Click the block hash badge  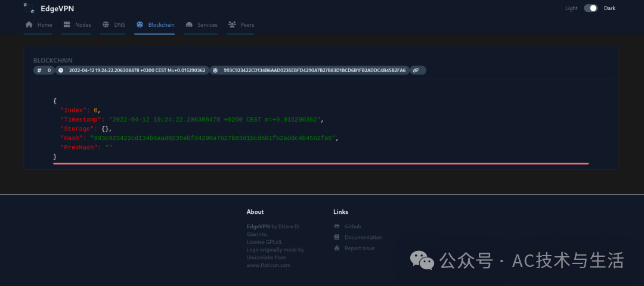point(310,70)
